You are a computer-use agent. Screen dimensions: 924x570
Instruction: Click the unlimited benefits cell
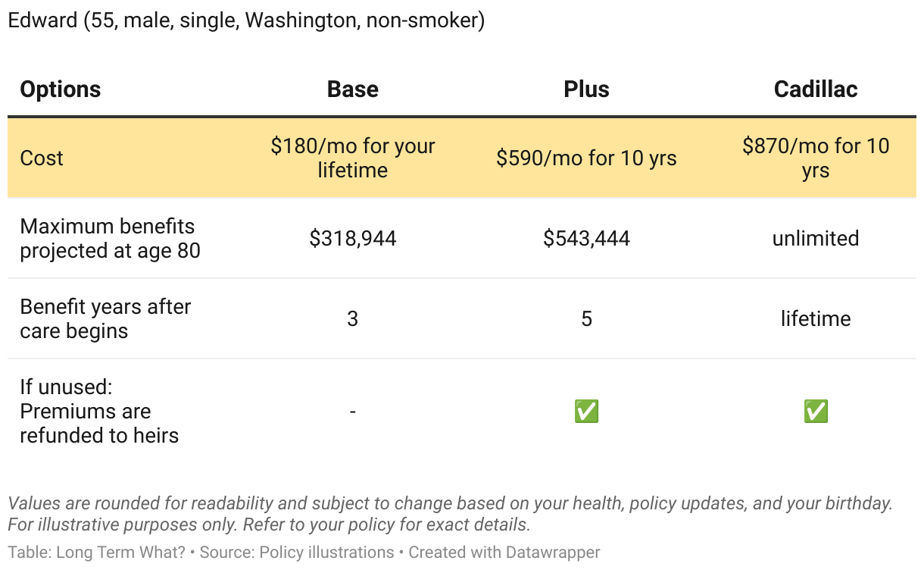(x=816, y=239)
